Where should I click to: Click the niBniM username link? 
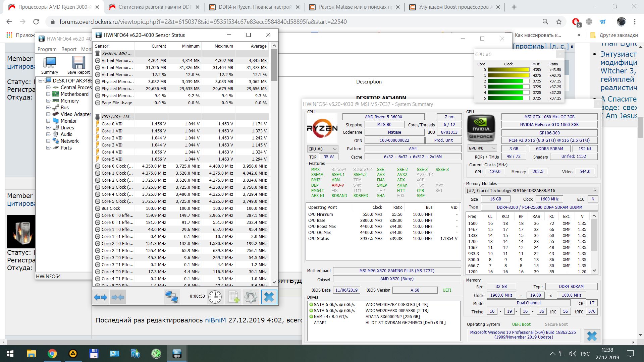coord(215,320)
